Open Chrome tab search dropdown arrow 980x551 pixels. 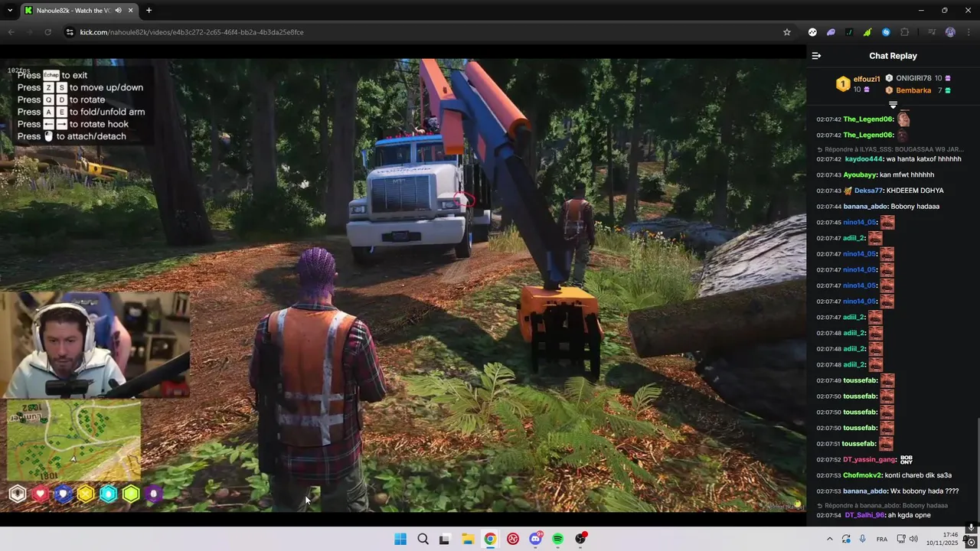tap(10, 10)
